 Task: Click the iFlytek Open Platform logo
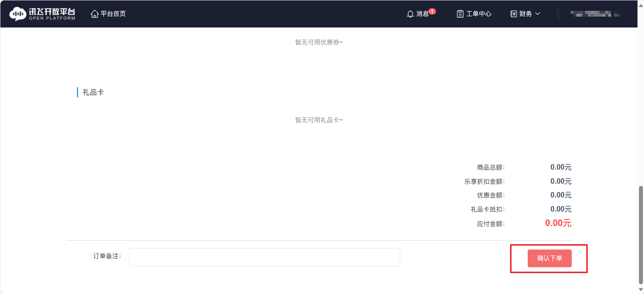pyautogui.click(x=42, y=14)
